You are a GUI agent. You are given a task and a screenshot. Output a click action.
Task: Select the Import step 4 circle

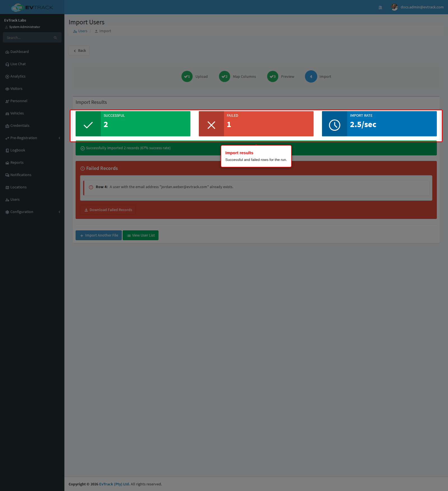tap(311, 76)
